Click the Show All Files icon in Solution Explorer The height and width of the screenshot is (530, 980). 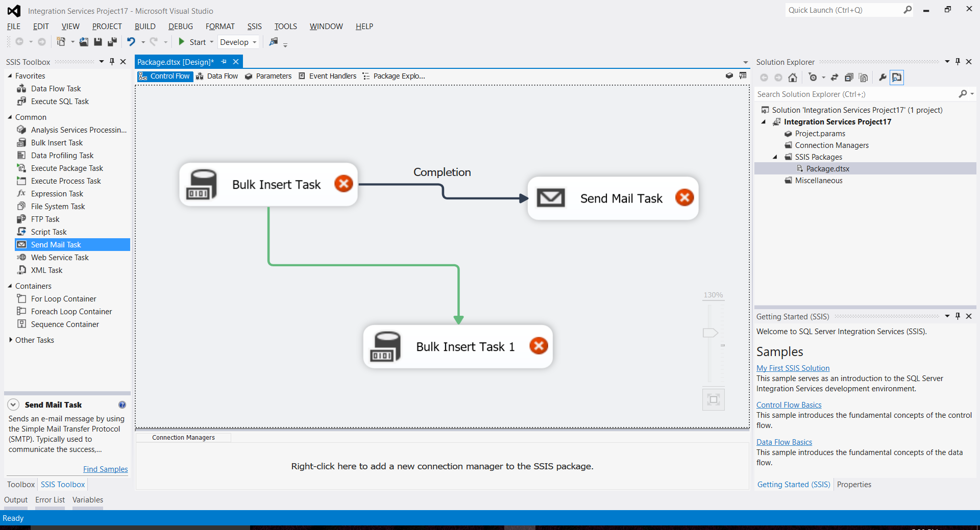click(x=863, y=78)
